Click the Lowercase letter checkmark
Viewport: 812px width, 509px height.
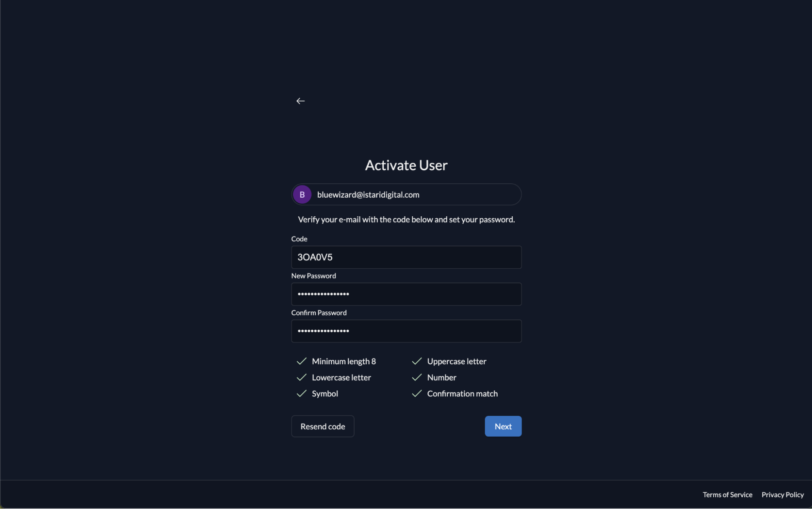pos(301,377)
